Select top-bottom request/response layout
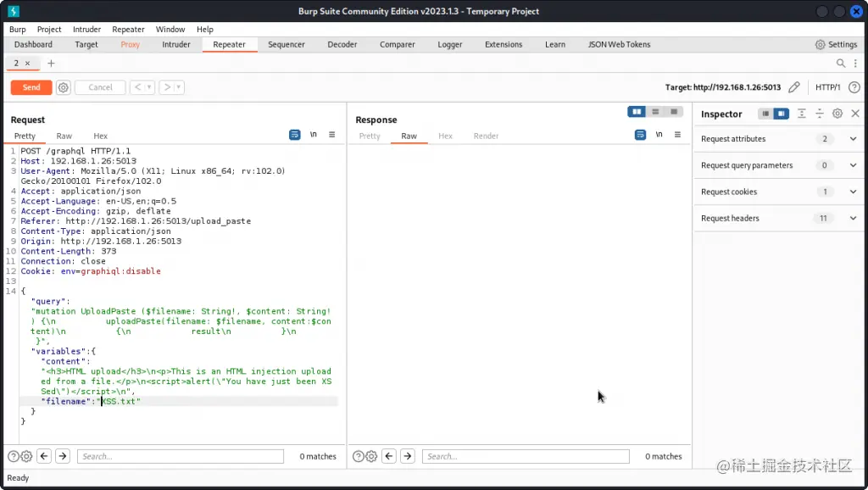 (655, 112)
